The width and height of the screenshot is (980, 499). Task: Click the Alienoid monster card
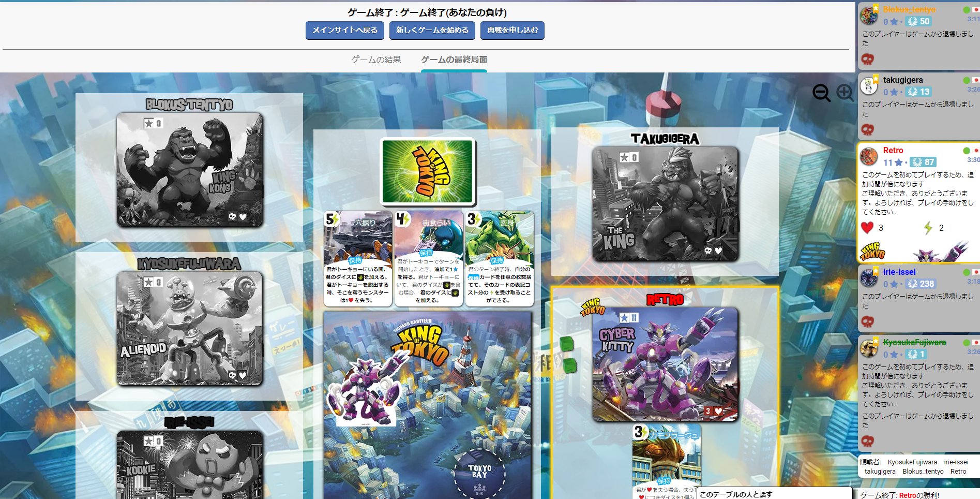click(189, 329)
